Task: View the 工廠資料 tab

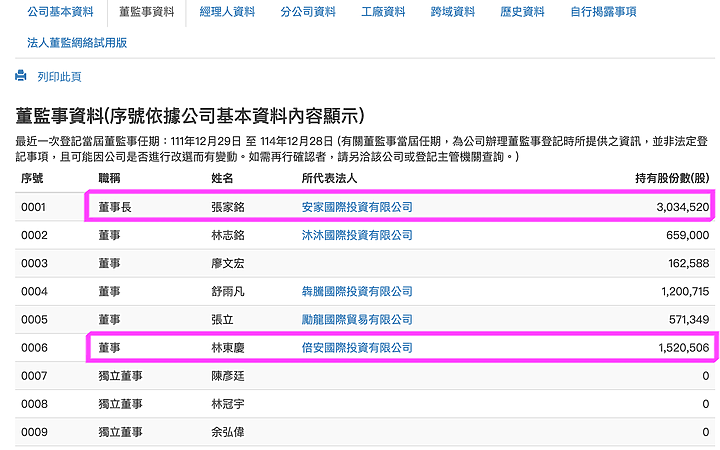Action: pos(383,12)
